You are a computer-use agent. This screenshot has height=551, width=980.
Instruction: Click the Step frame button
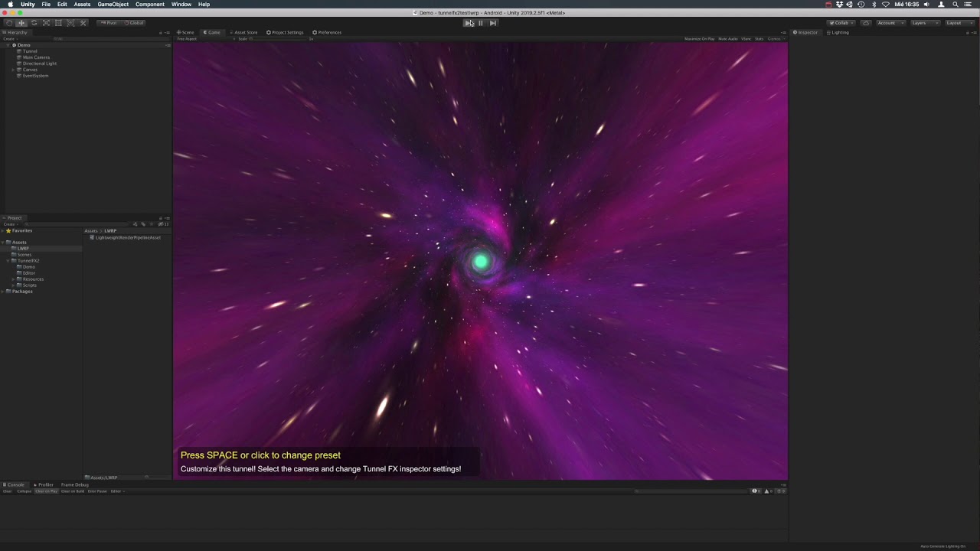[x=493, y=23]
